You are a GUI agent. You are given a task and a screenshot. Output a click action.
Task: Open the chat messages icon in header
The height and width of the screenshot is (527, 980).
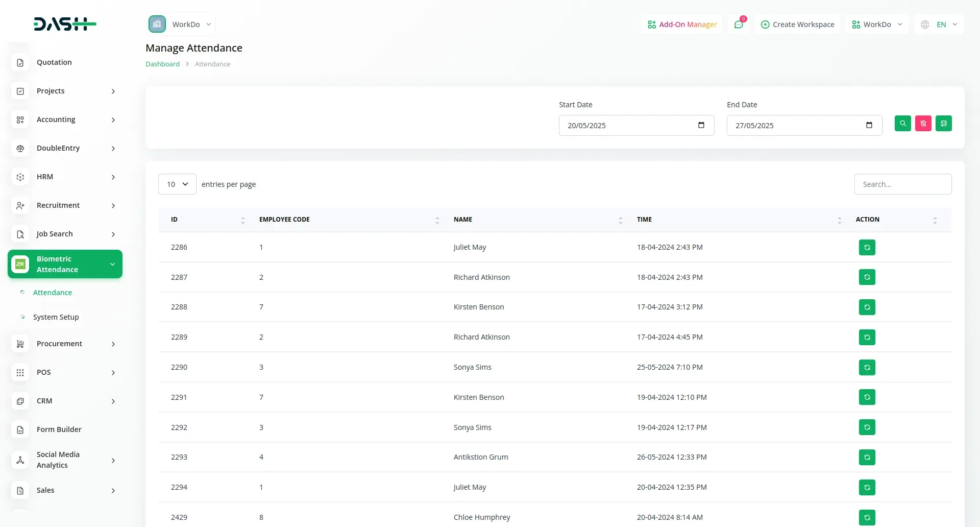pos(739,25)
